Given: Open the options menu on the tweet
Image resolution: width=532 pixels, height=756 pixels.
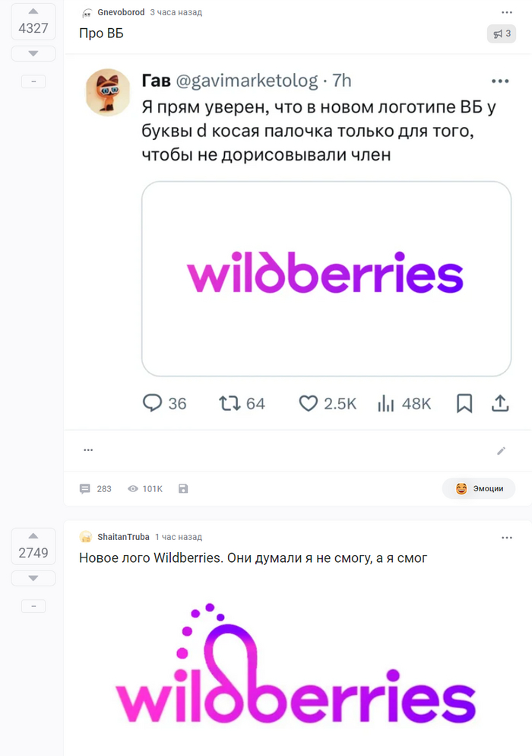Looking at the screenshot, I should [x=500, y=80].
